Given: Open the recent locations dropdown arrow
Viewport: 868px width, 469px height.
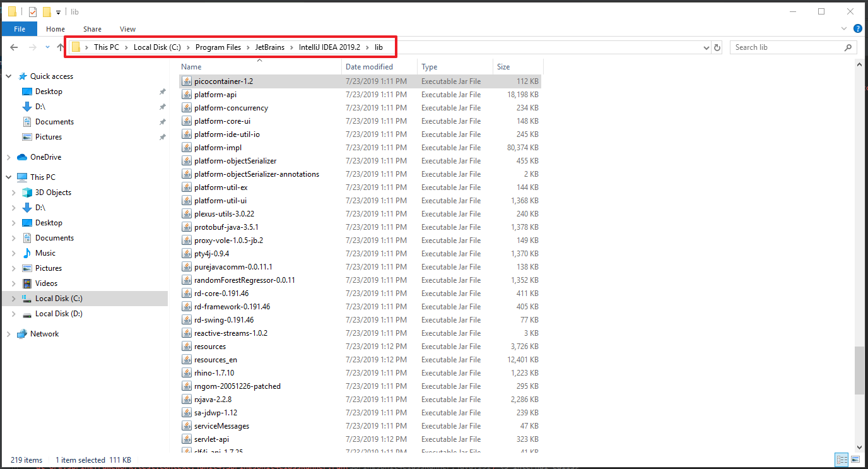Looking at the screenshot, I should (x=48, y=47).
